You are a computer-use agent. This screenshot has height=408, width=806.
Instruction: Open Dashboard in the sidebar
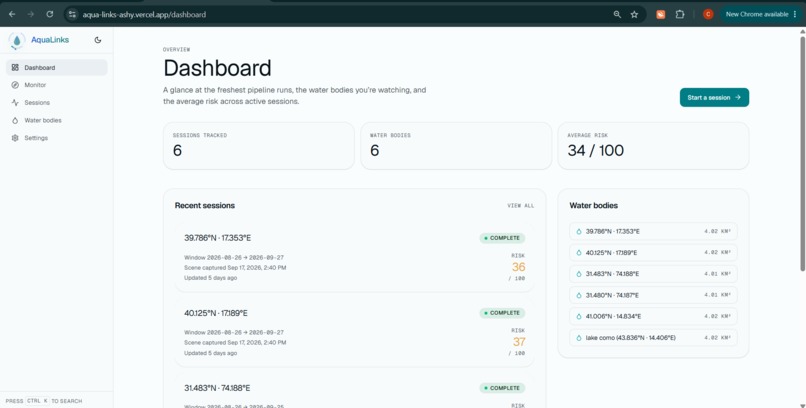(57, 67)
